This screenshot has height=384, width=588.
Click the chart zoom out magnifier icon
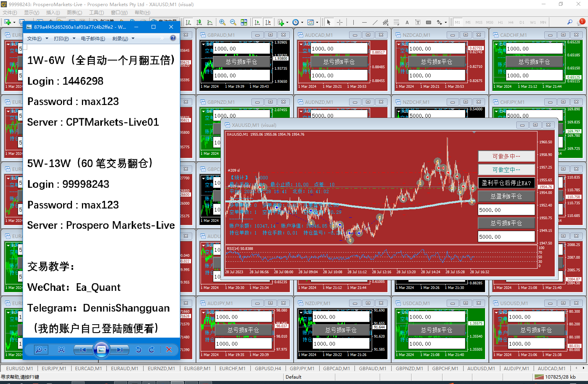[x=233, y=22]
